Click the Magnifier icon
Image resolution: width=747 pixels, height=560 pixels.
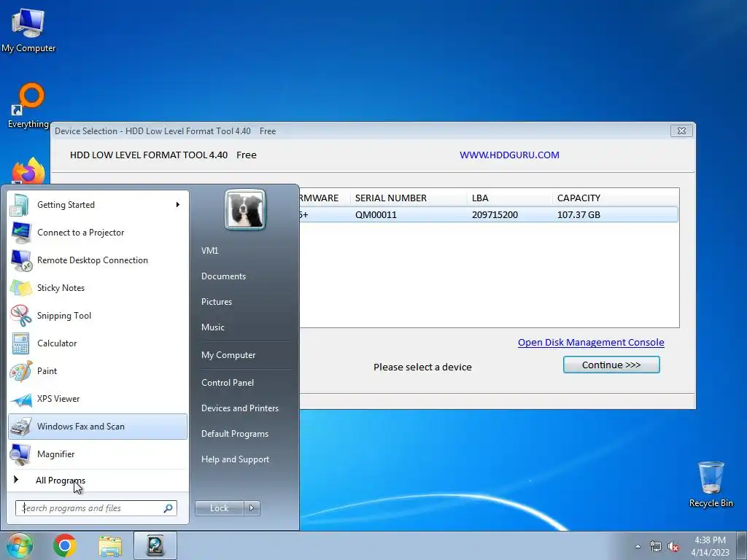21,454
